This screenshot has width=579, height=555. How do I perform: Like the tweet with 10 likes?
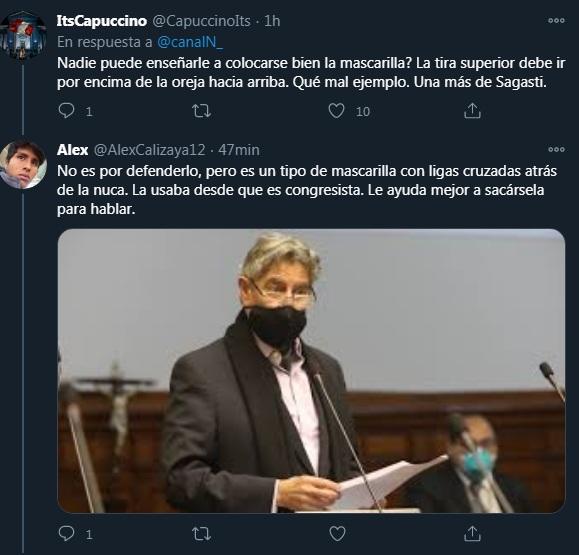(x=336, y=111)
